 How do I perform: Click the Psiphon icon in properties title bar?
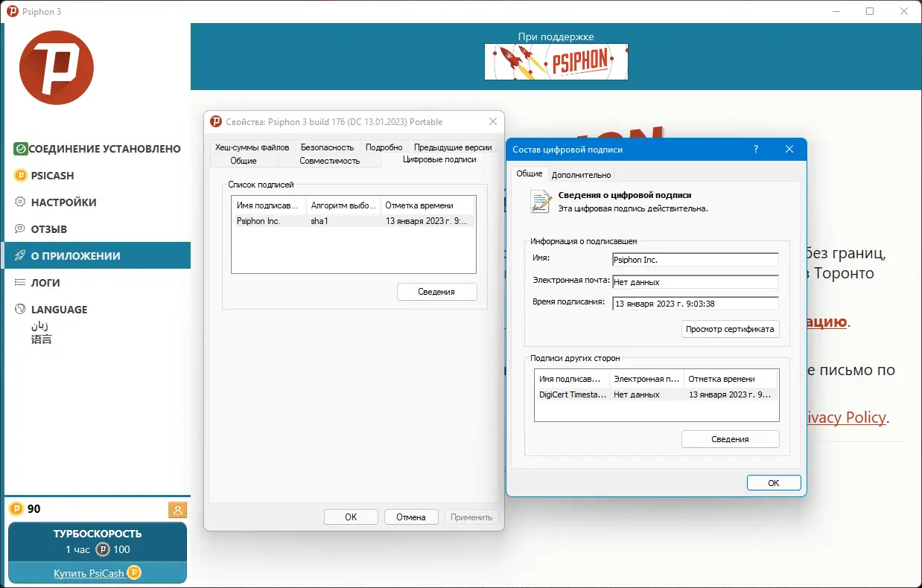click(x=216, y=122)
